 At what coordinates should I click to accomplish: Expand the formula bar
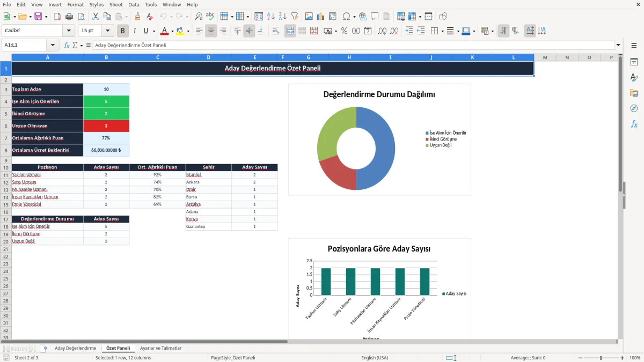(618, 45)
